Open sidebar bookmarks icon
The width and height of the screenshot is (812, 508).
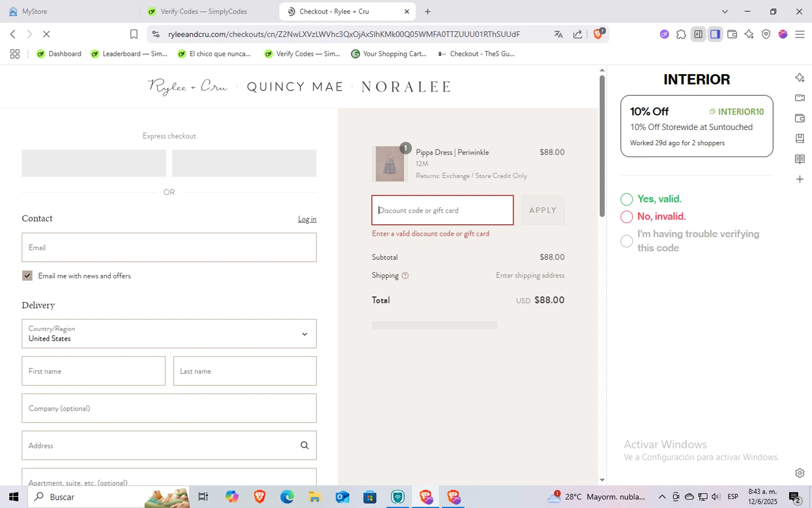[x=800, y=139]
